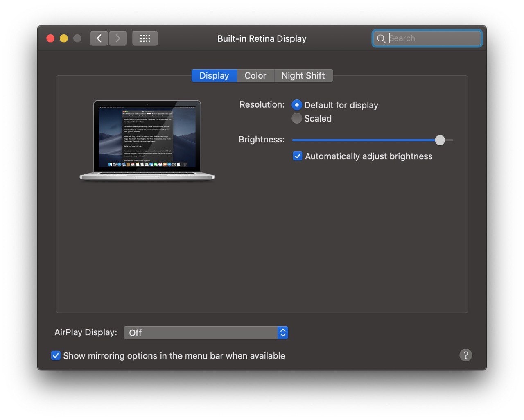The width and height of the screenshot is (524, 420).
Task: Open the Color tab
Action: coord(255,76)
